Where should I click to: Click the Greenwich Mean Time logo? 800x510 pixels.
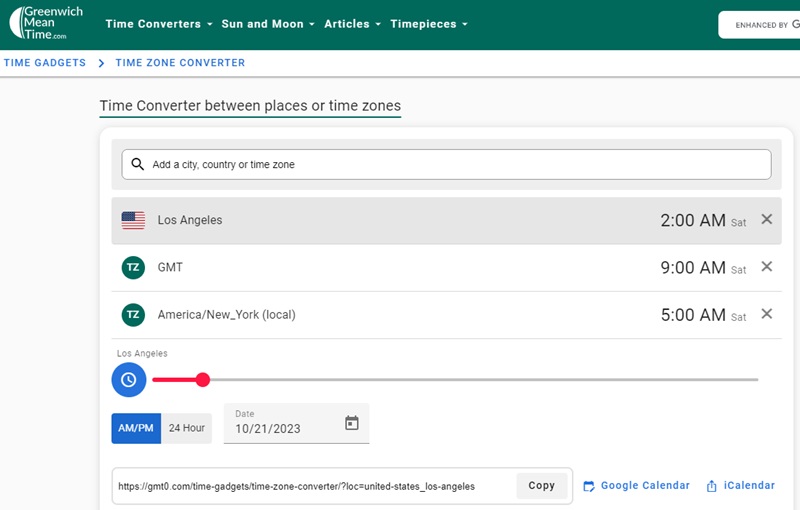pyautogui.click(x=46, y=23)
